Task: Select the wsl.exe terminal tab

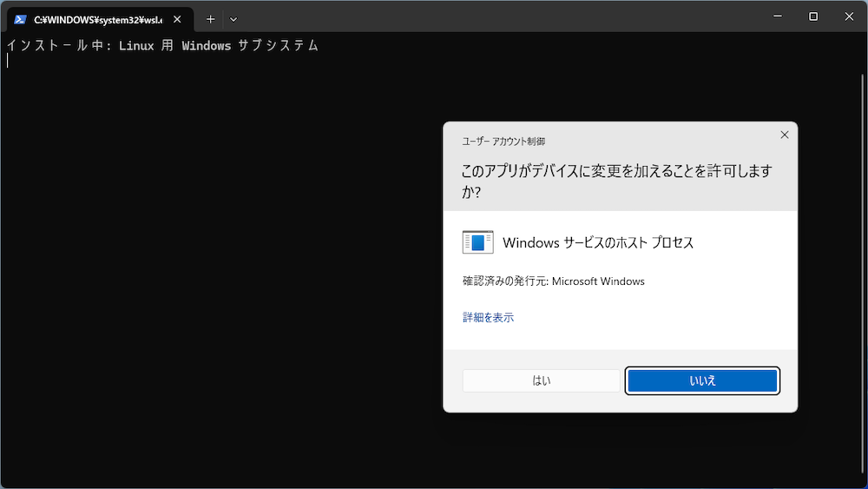Action: (x=100, y=20)
